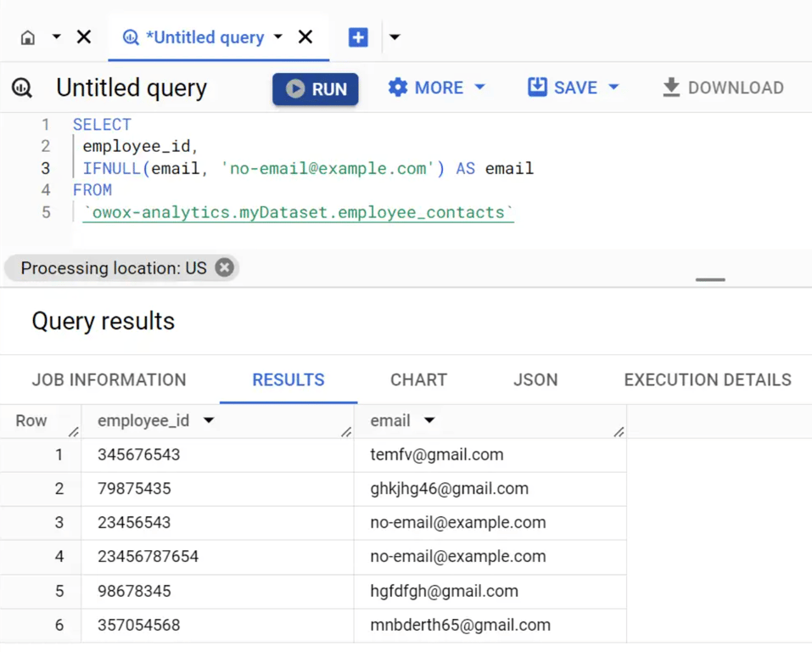Viewport: 812px width, 652px height.
Task: Expand the new tab options arrow
Action: [395, 37]
